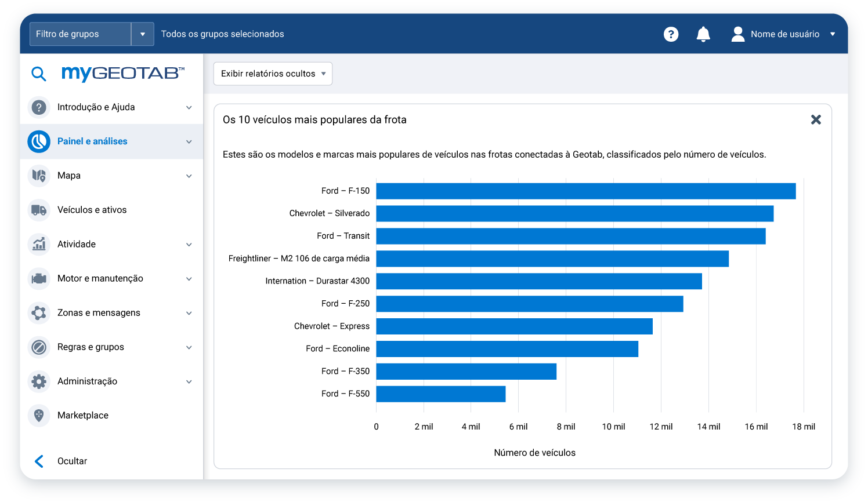Expand the Introdução e Ajuda chevron

[x=189, y=107]
